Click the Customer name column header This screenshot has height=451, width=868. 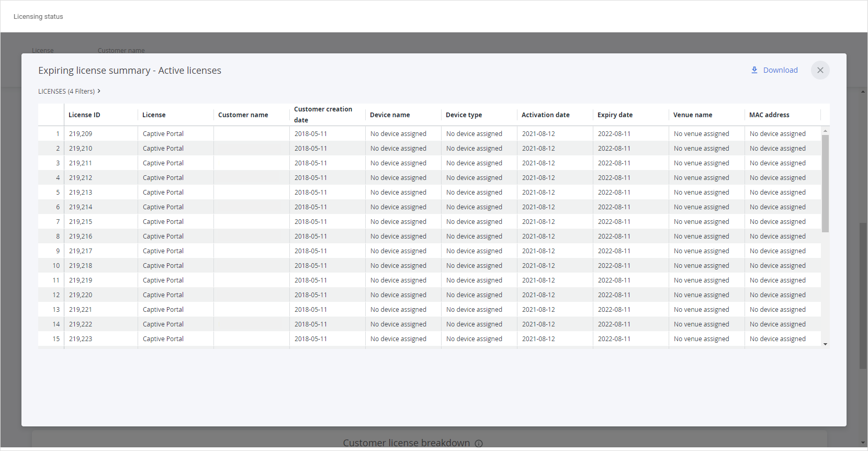(x=243, y=115)
